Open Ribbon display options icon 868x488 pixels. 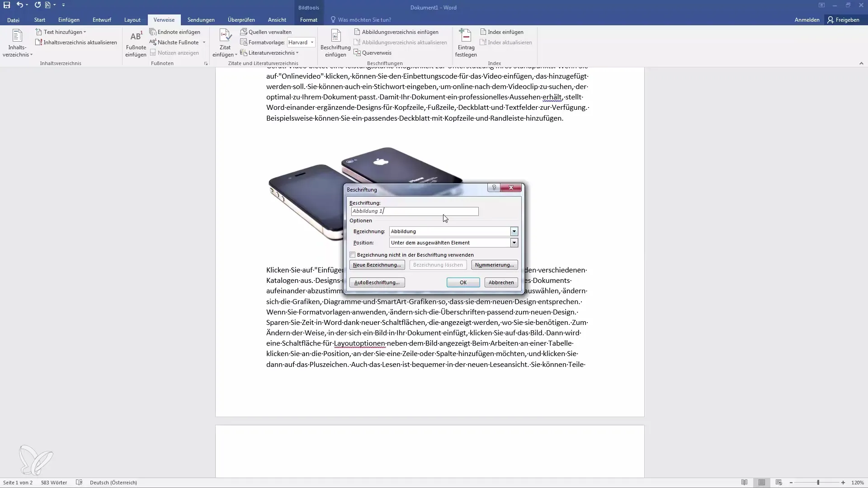[821, 5]
